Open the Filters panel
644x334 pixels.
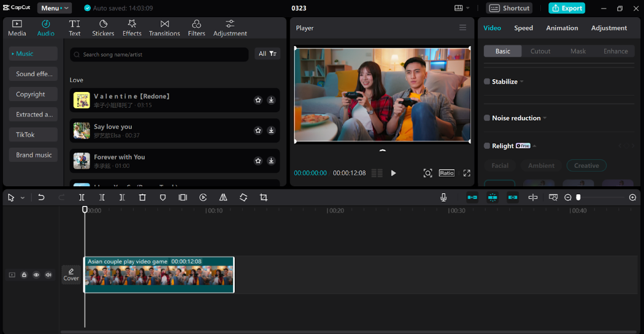tap(196, 28)
